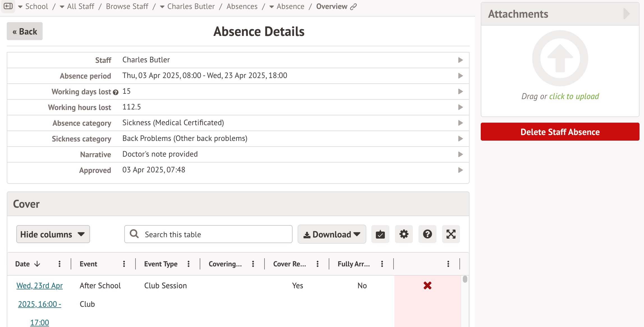Screen dimensions: 644x327
Task: Click the circular upload arrow icon
Action: (x=560, y=58)
